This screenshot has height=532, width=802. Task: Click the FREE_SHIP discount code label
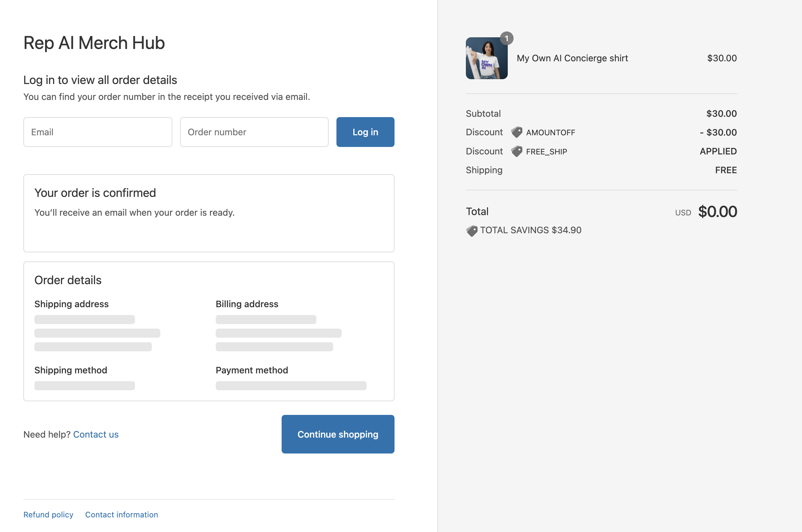point(546,152)
